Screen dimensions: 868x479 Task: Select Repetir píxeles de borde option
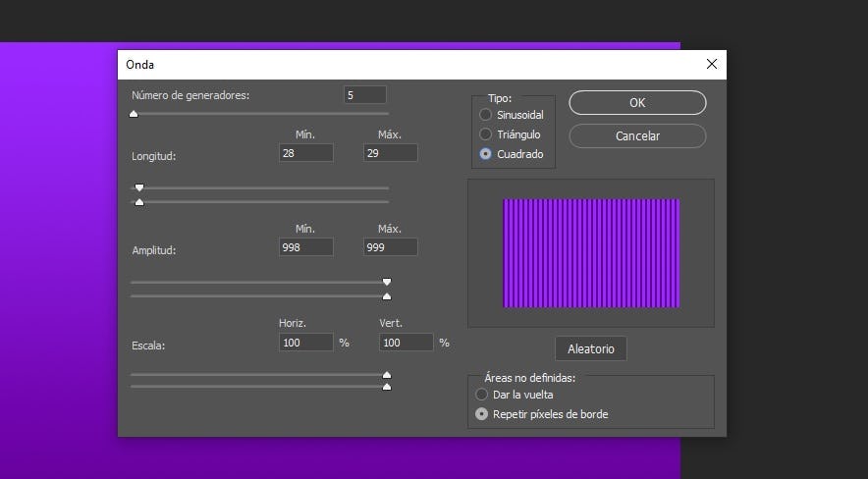(482, 414)
